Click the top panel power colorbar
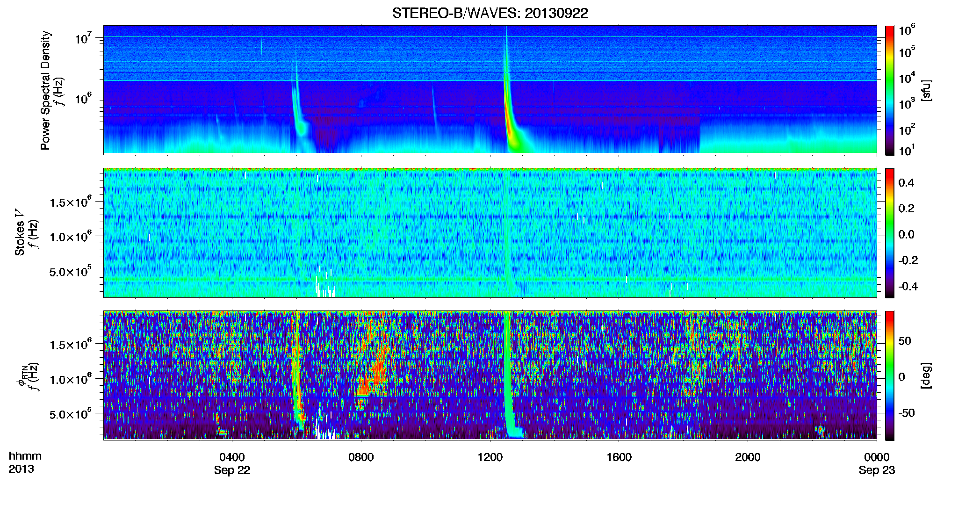 click(x=890, y=90)
